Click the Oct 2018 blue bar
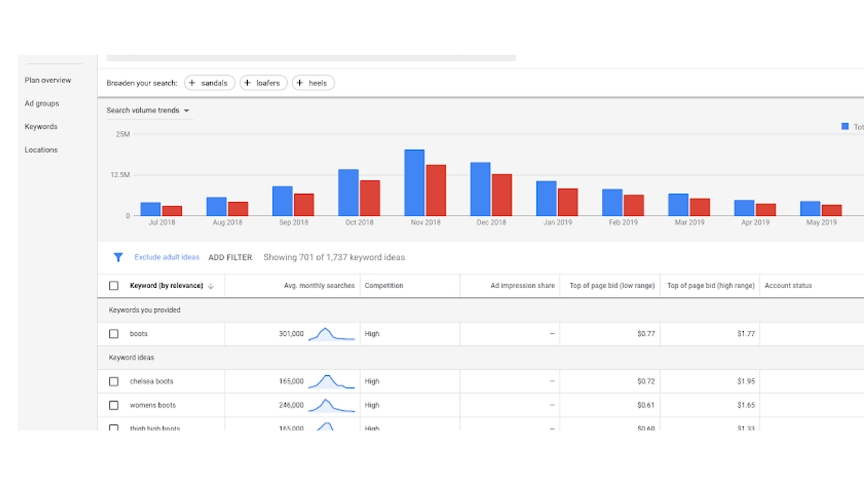 [348, 193]
